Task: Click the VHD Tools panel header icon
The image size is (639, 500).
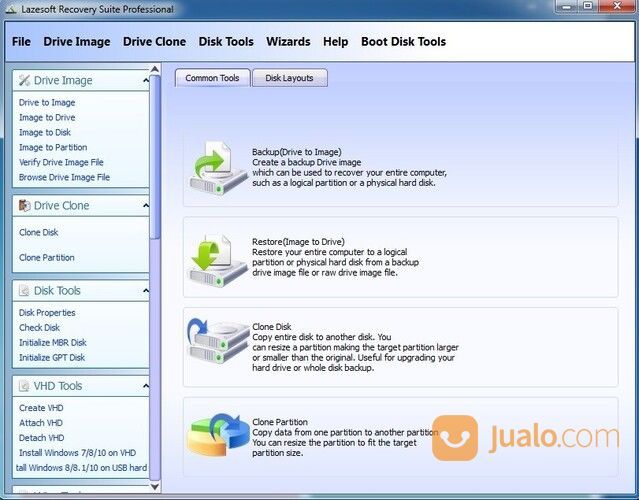Action: click(25, 386)
